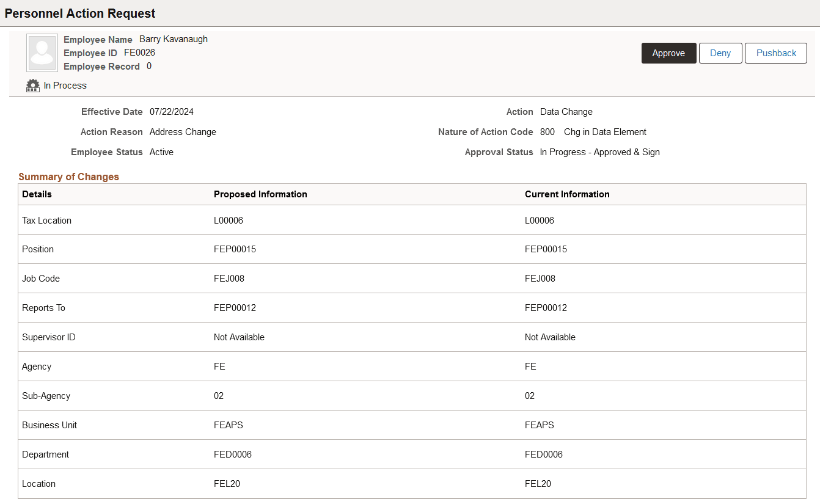Click the employee name Barry Kavanaugh
This screenshot has height=504, width=820.
[174, 39]
